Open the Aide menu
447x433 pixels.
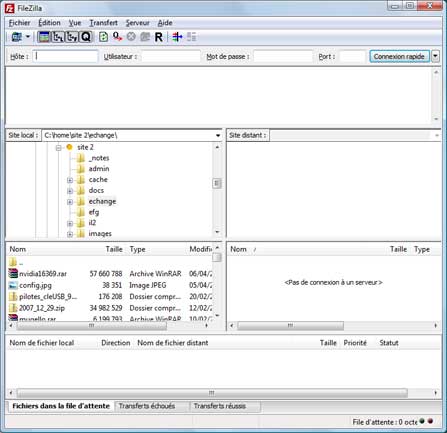[165, 23]
